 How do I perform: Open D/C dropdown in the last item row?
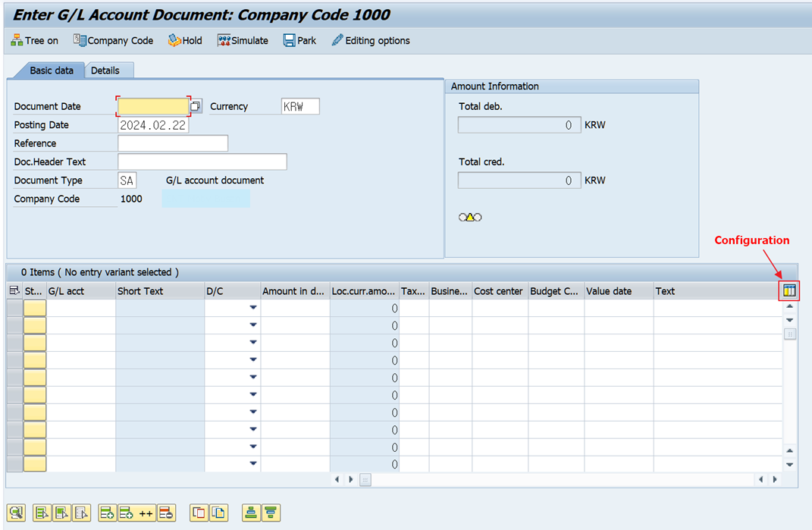pos(252,464)
